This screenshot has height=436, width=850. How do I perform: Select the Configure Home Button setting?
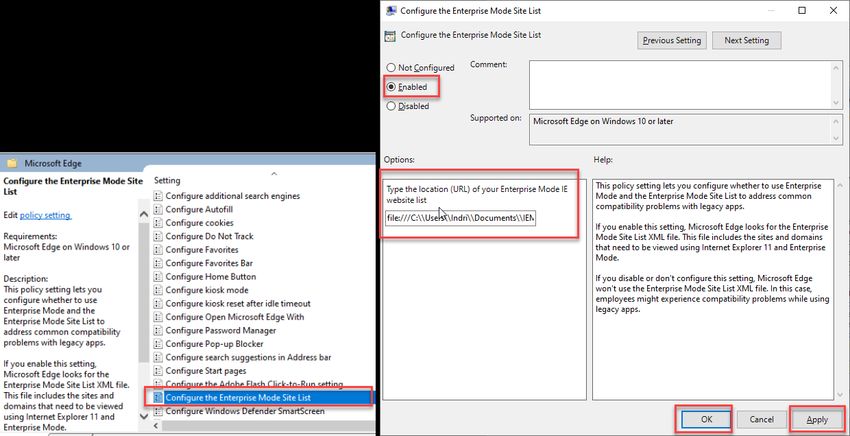(211, 277)
